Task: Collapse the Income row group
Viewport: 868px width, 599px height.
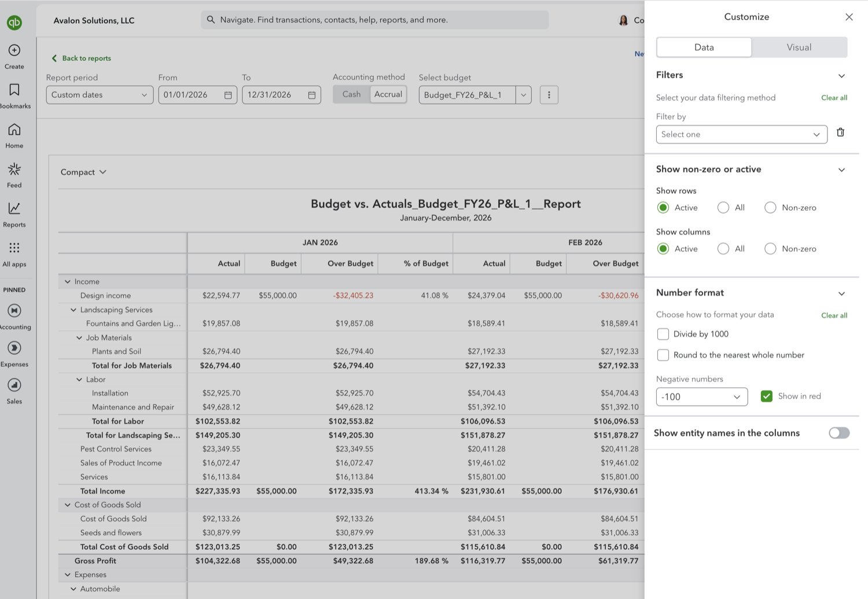Action: (68, 282)
